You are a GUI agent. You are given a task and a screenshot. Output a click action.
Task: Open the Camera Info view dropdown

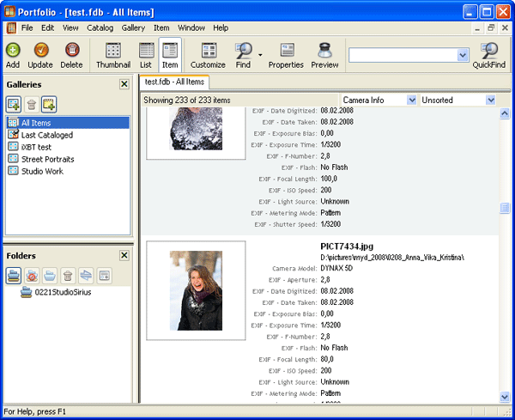[x=411, y=100]
